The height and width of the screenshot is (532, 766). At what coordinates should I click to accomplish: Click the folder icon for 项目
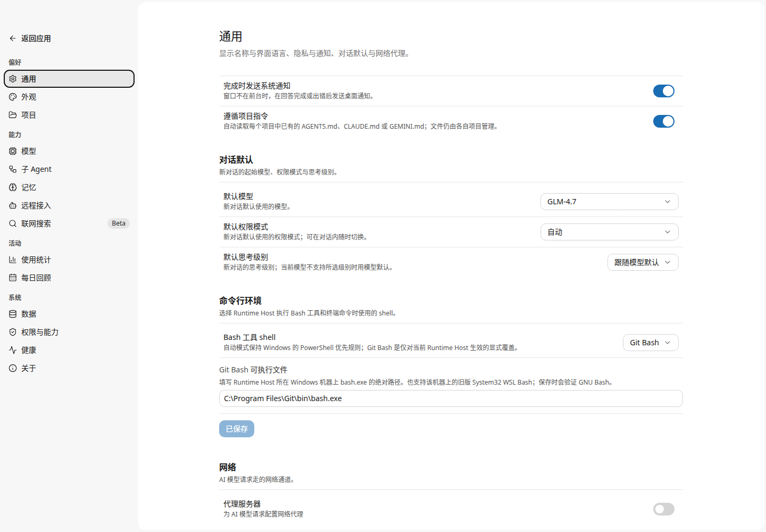click(13, 115)
